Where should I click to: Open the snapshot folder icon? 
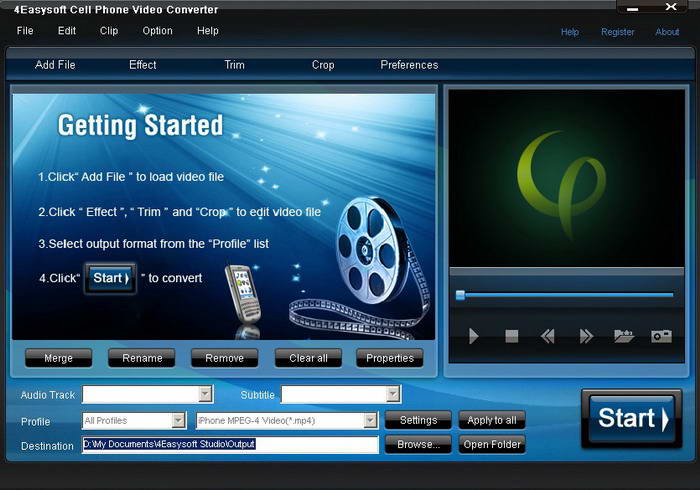pos(624,336)
